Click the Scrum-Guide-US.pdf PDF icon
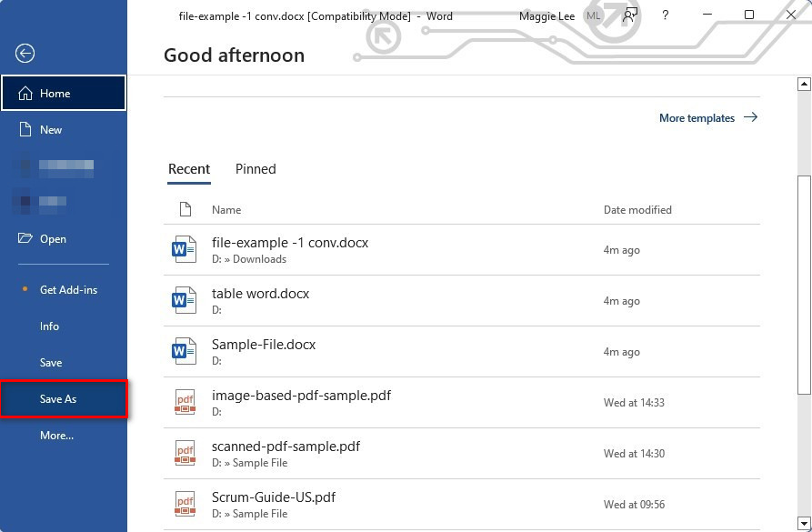Screen dimensions: 812x532 pos(185,505)
